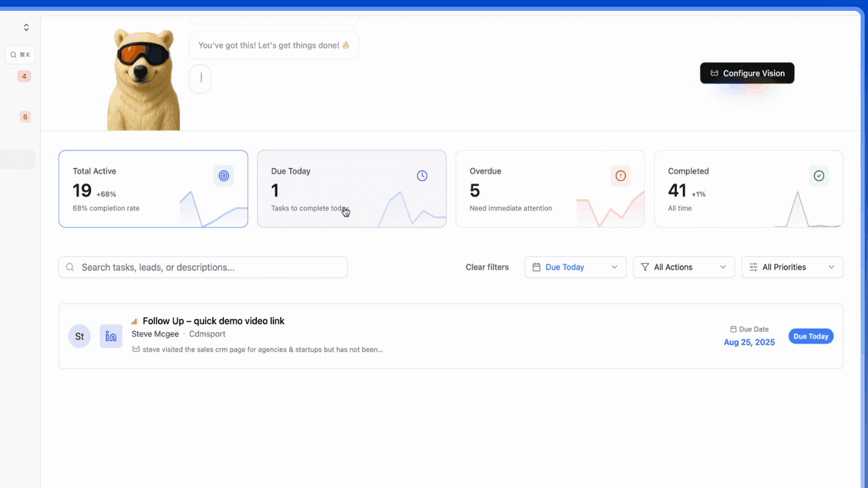Open the All Priorities dropdown

tap(793, 267)
